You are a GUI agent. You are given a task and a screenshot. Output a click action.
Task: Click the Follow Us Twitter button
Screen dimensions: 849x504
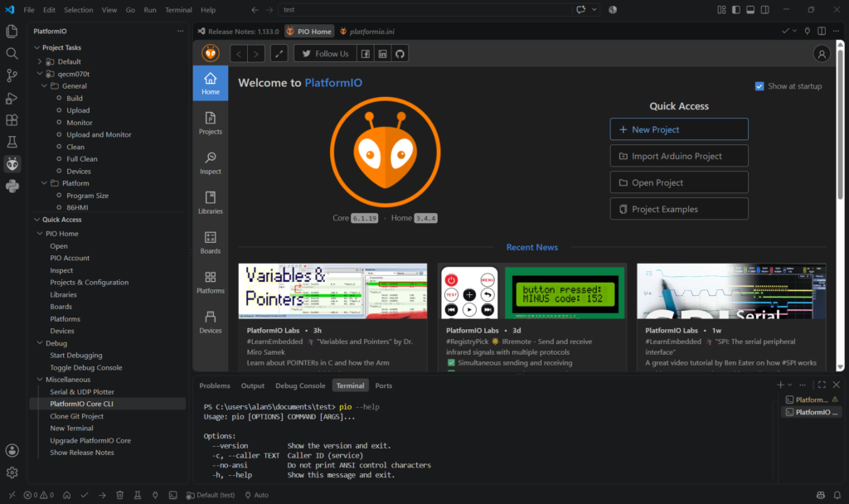point(325,54)
